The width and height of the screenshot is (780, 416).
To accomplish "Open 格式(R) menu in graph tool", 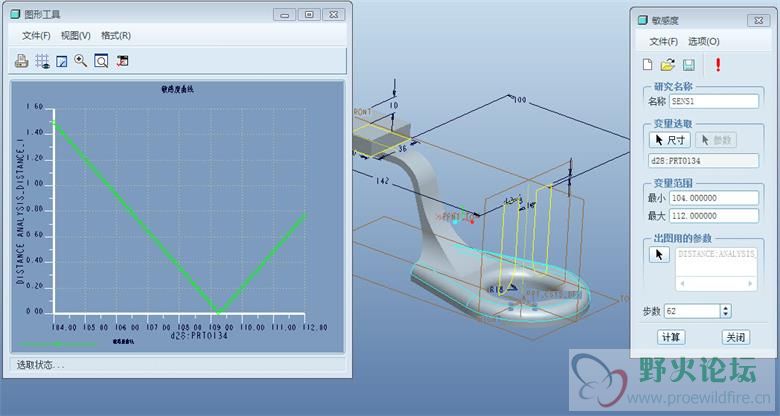I will tap(116, 35).
